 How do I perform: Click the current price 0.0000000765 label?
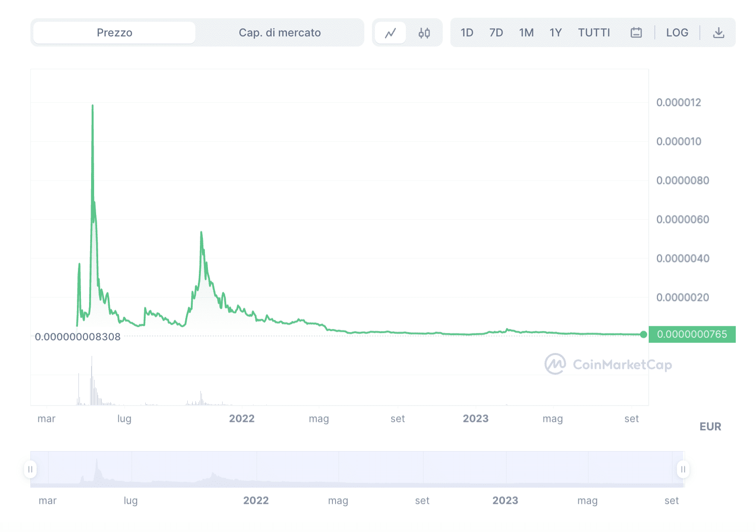[x=692, y=334]
